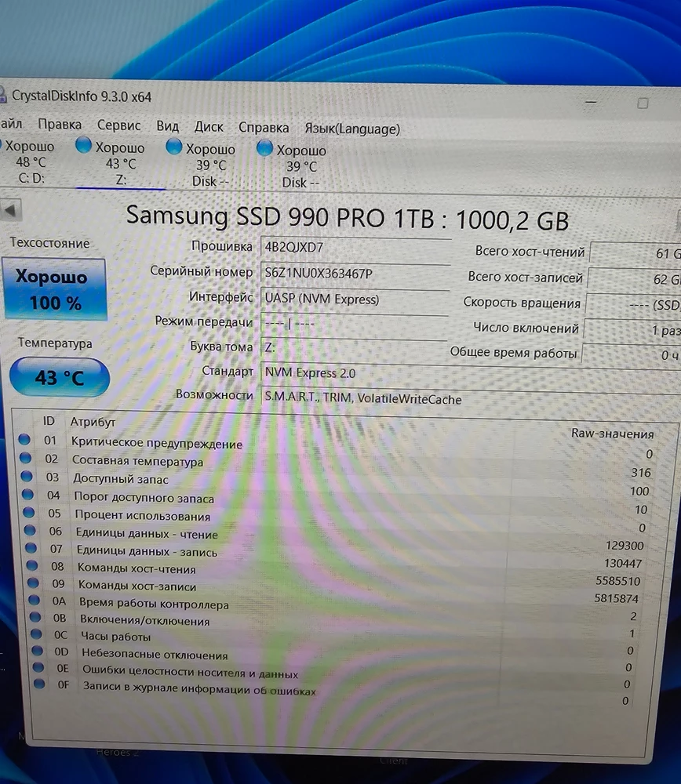681x784 pixels.
Task: Open the Вид menu
Action: point(167,126)
